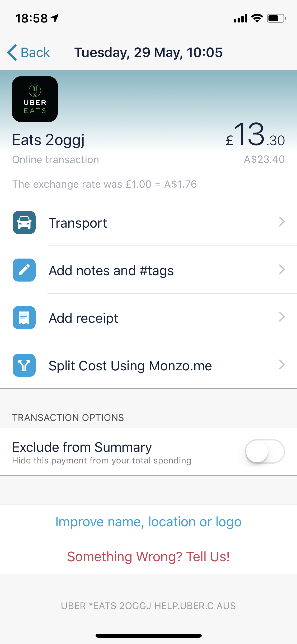Tap the Wi-Fi status icon
Screen dimensions: 297x644
pyautogui.click(x=257, y=18)
